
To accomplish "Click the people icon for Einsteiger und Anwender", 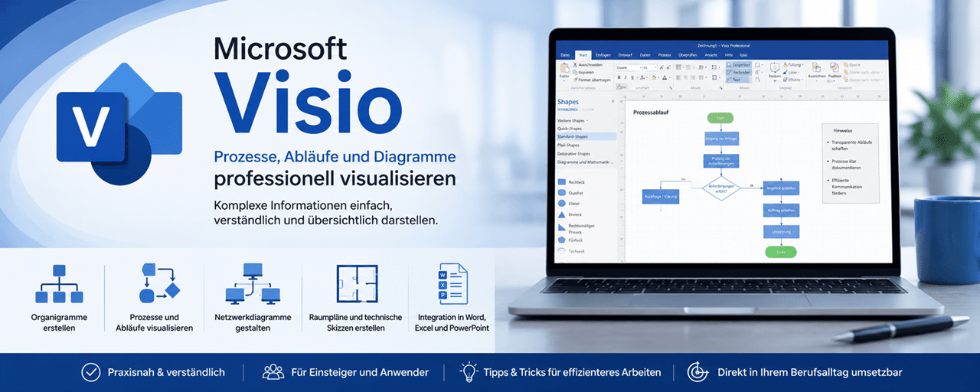I will point(273,372).
